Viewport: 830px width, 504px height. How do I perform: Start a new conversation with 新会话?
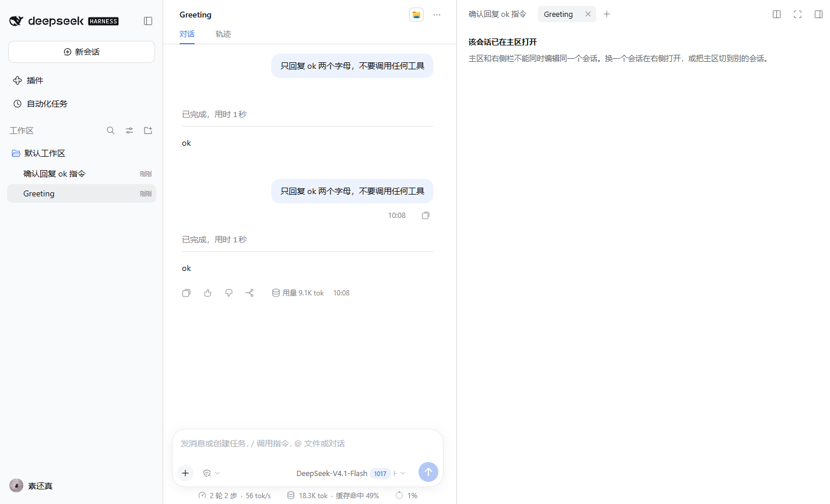(x=82, y=52)
